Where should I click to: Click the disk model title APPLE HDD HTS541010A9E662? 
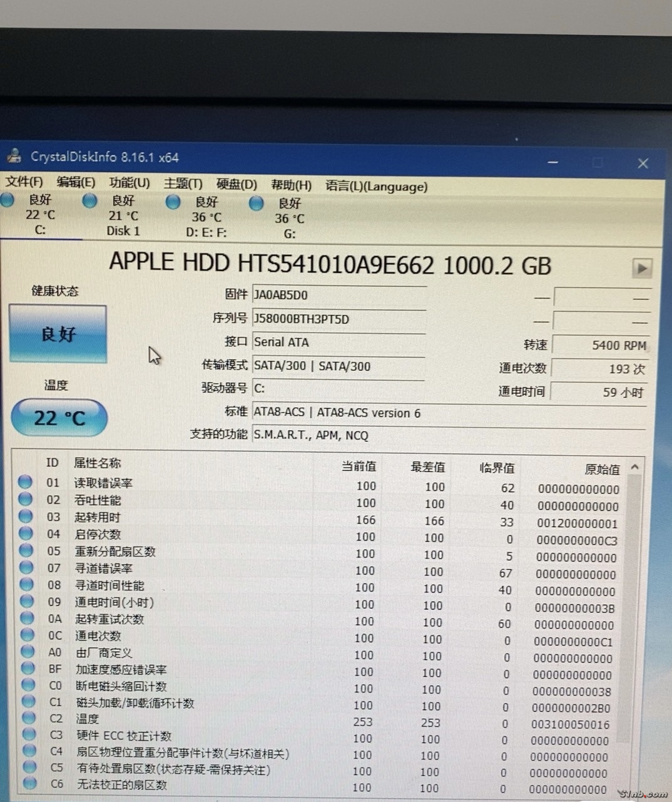tap(272, 263)
